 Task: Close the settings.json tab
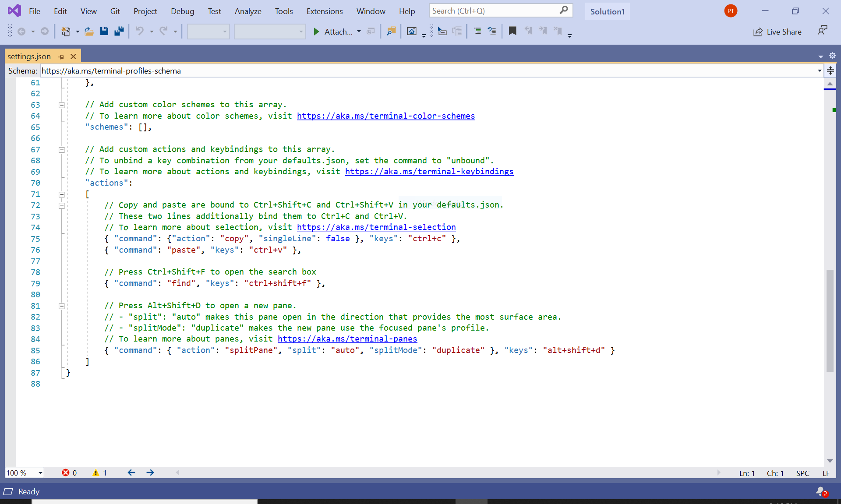point(74,56)
